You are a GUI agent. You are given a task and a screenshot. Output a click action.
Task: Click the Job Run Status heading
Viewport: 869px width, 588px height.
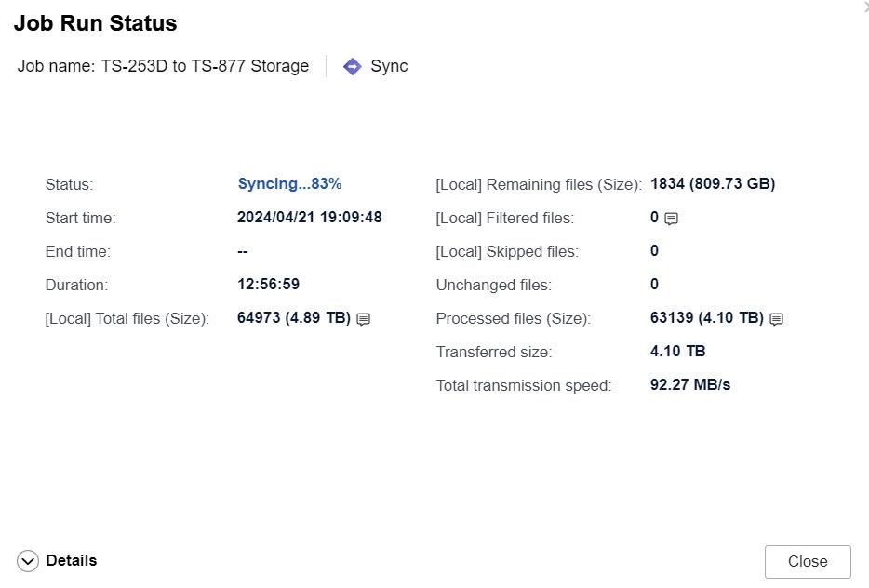click(95, 23)
